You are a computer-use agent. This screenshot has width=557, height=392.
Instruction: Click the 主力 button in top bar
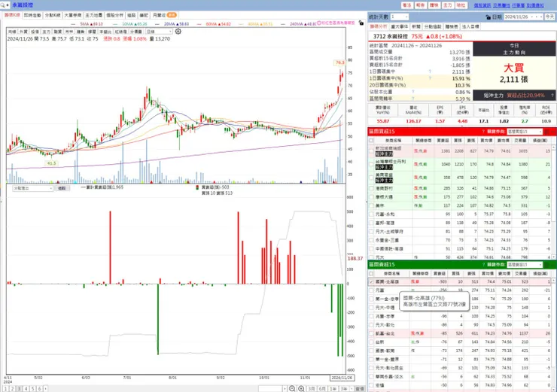[x=447, y=5]
